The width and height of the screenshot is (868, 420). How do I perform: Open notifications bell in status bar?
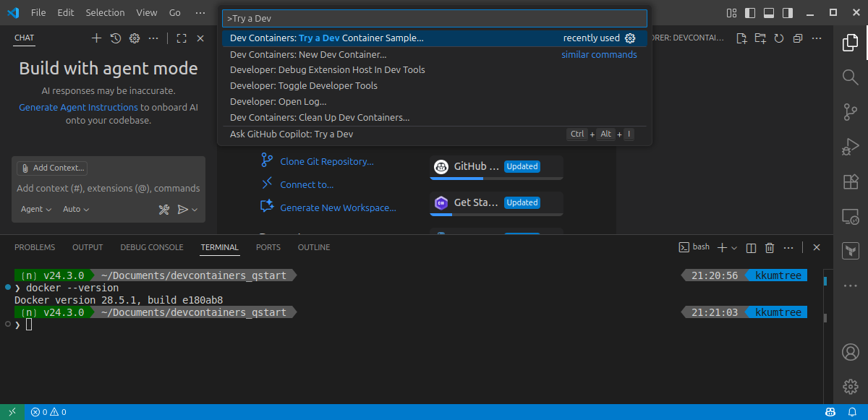pyautogui.click(x=852, y=412)
